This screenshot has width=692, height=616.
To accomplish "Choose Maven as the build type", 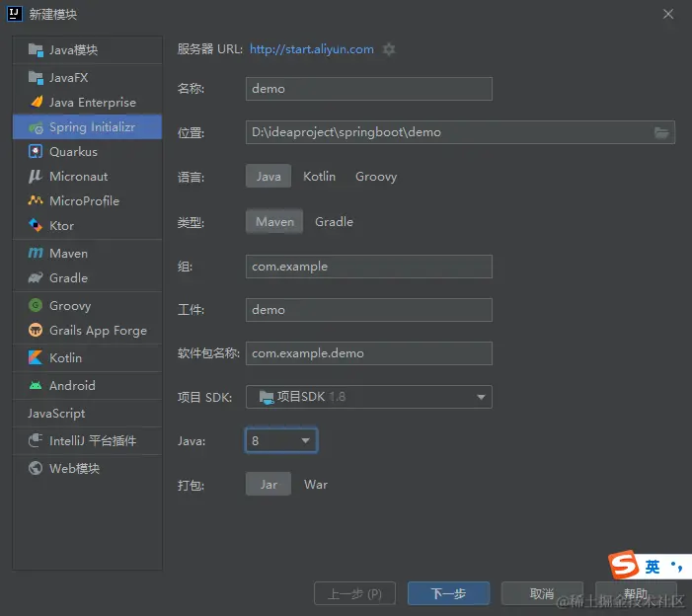I will coord(274,221).
